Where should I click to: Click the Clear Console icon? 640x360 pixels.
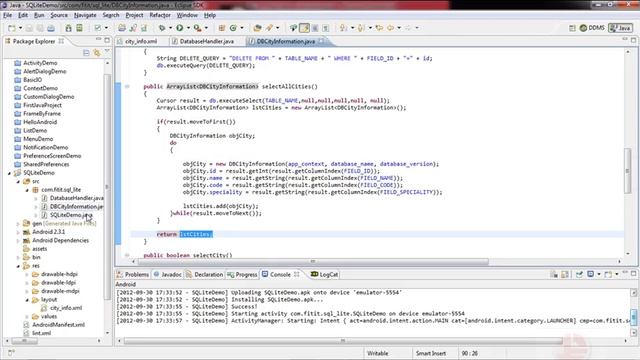553,275
